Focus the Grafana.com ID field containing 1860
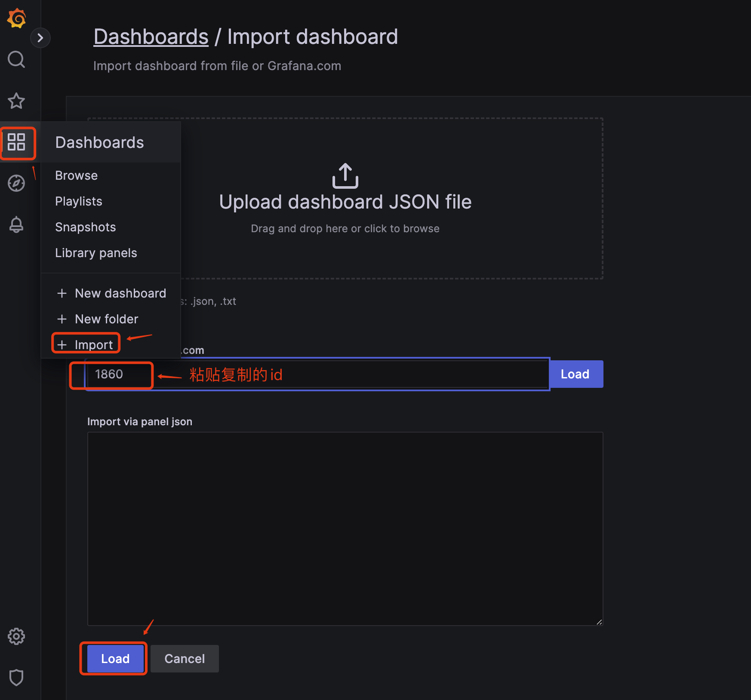751x700 pixels. coord(317,374)
